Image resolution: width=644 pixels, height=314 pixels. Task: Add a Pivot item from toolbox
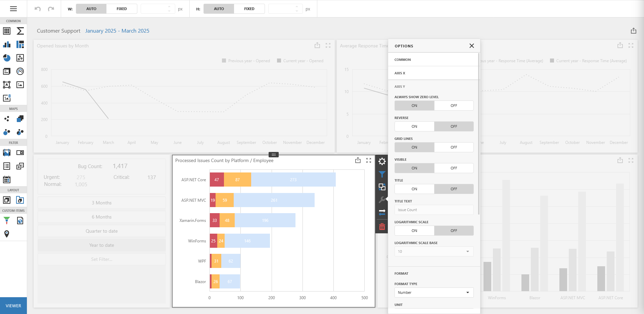coord(20,31)
